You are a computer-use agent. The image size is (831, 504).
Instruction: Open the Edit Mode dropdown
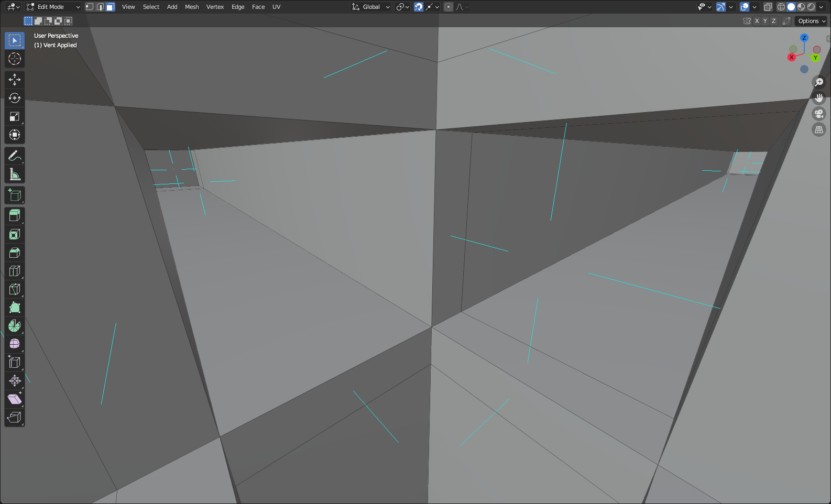[53, 7]
